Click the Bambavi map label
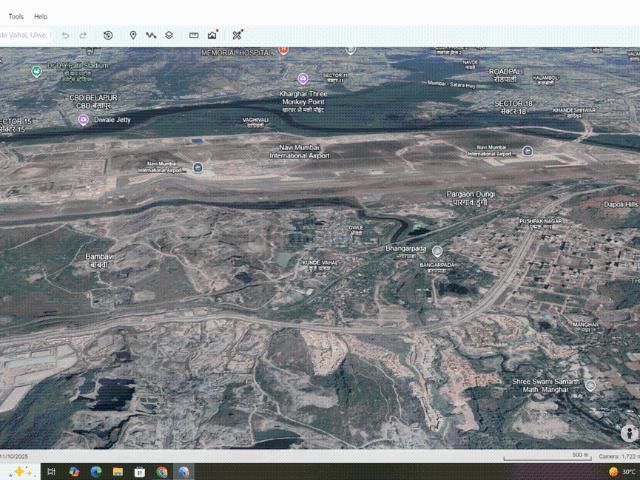The height and width of the screenshot is (480, 640). click(x=99, y=260)
